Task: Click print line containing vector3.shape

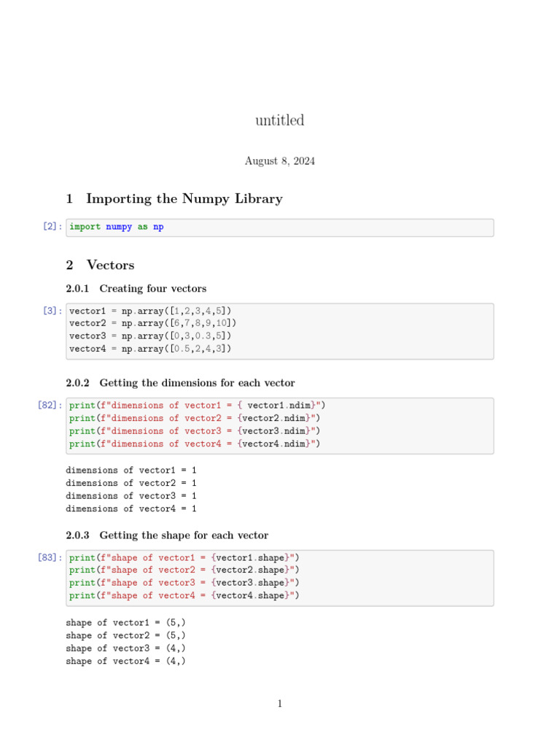Action: click(184, 583)
